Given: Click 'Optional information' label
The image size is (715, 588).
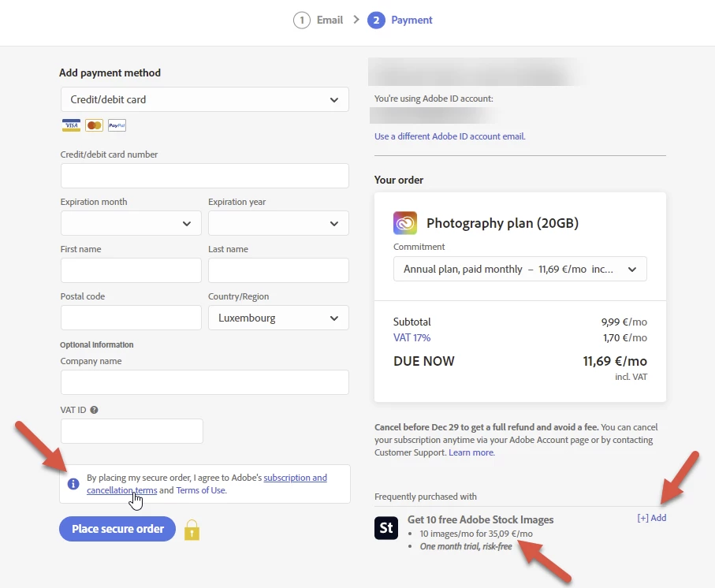Looking at the screenshot, I should [x=97, y=344].
